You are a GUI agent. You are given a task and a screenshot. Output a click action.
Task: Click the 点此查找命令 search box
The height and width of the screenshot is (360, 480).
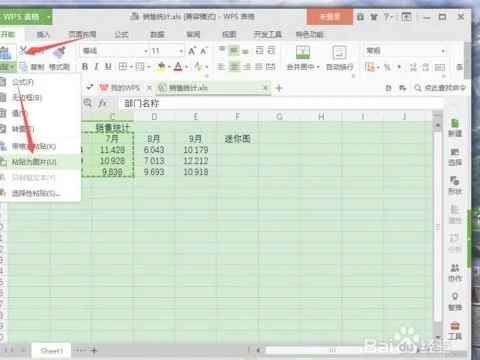(x=440, y=88)
